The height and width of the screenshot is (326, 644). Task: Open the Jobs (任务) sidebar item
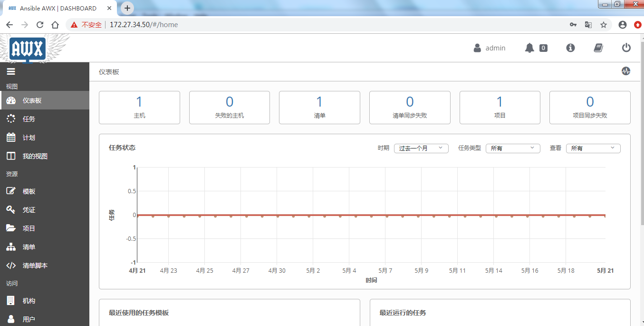tap(45, 119)
